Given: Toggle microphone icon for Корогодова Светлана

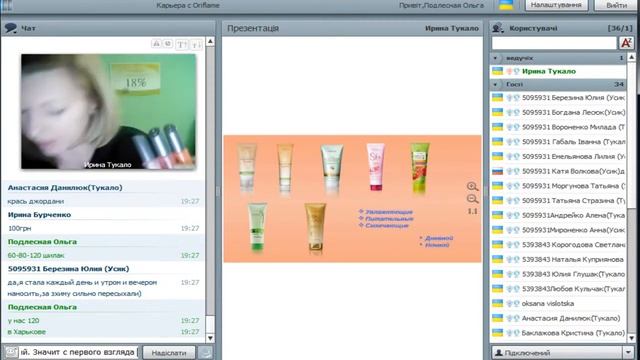Looking at the screenshot, I should click(509, 245).
